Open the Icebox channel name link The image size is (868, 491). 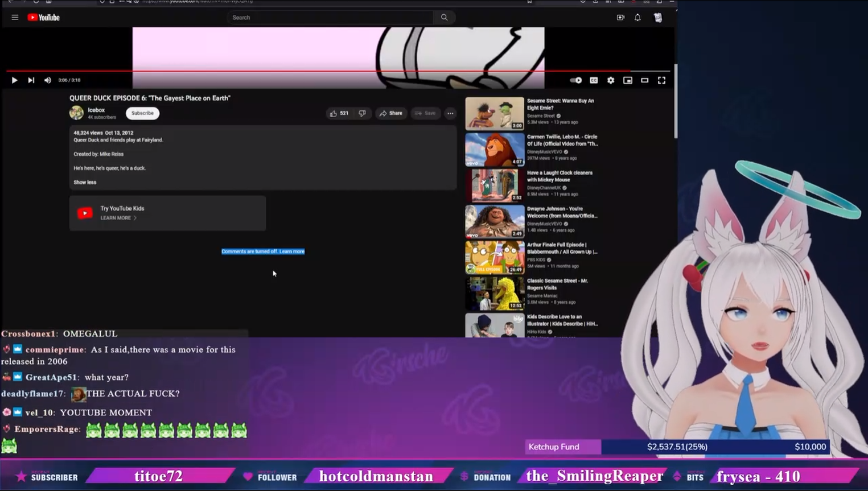[x=96, y=110]
